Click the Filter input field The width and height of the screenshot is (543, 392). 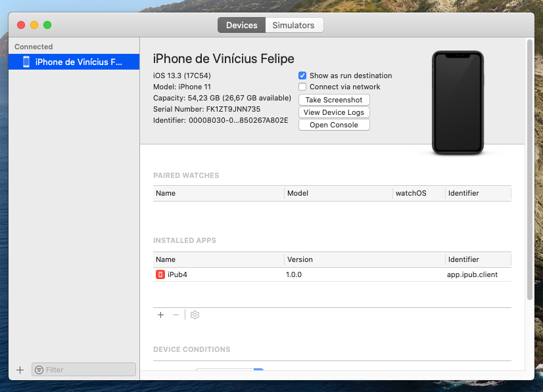pos(89,370)
